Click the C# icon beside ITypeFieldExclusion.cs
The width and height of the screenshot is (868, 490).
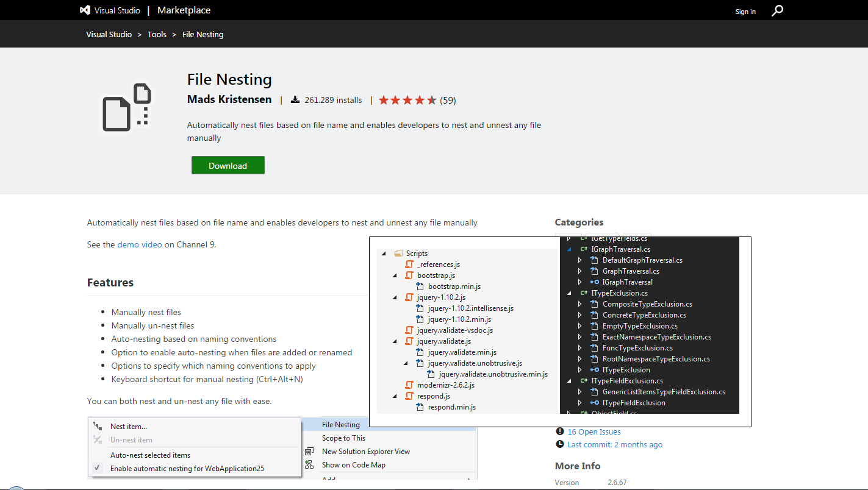pyautogui.click(x=584, y=381)
